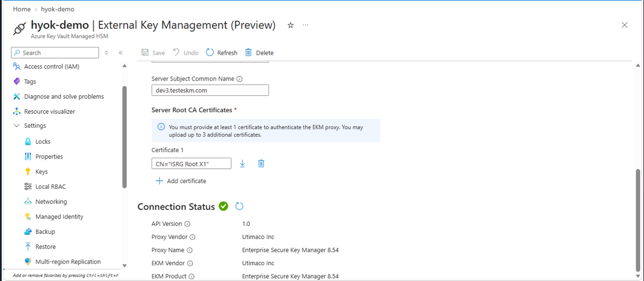Click the Proxy Vendor value Utimaco Inc
This screenshot has height=281, width=644.
258,237
